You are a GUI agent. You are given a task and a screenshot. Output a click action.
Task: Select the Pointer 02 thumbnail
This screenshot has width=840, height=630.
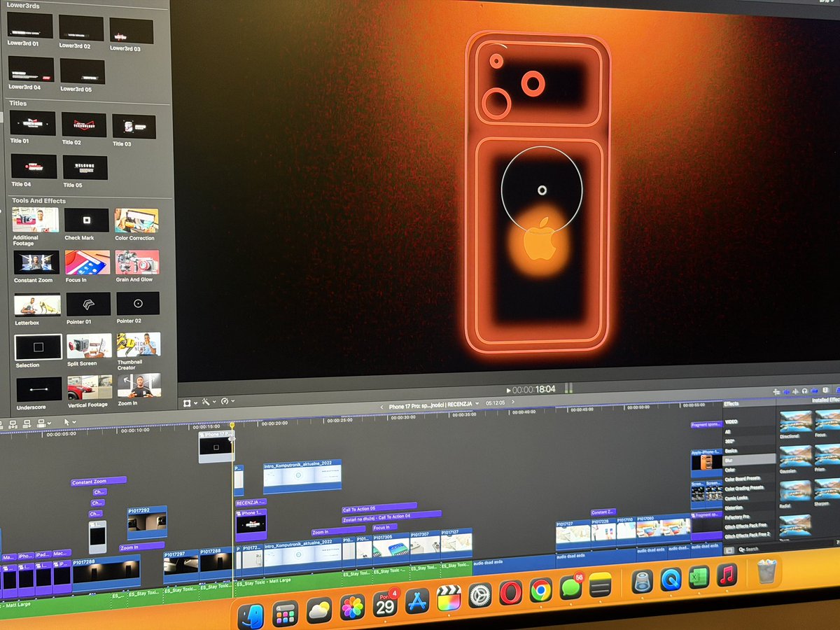(x=138, y=303)
